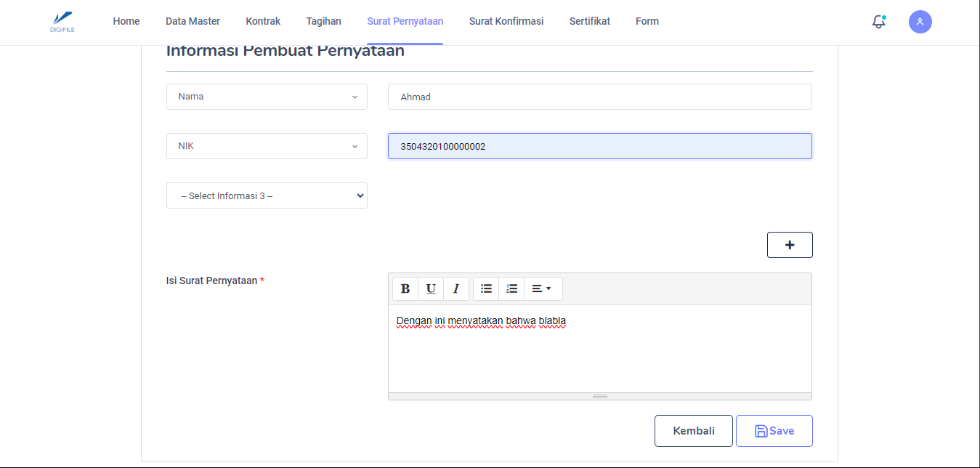Insert a bulleted list
The height and width of the screenshot is (468, 980).
486,289
